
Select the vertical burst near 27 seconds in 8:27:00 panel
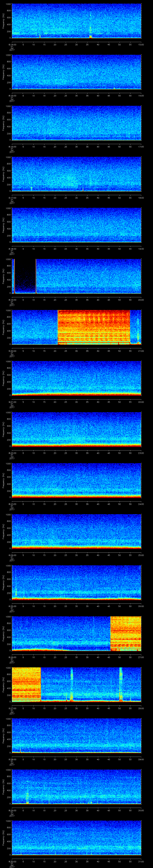coord(71,684)
